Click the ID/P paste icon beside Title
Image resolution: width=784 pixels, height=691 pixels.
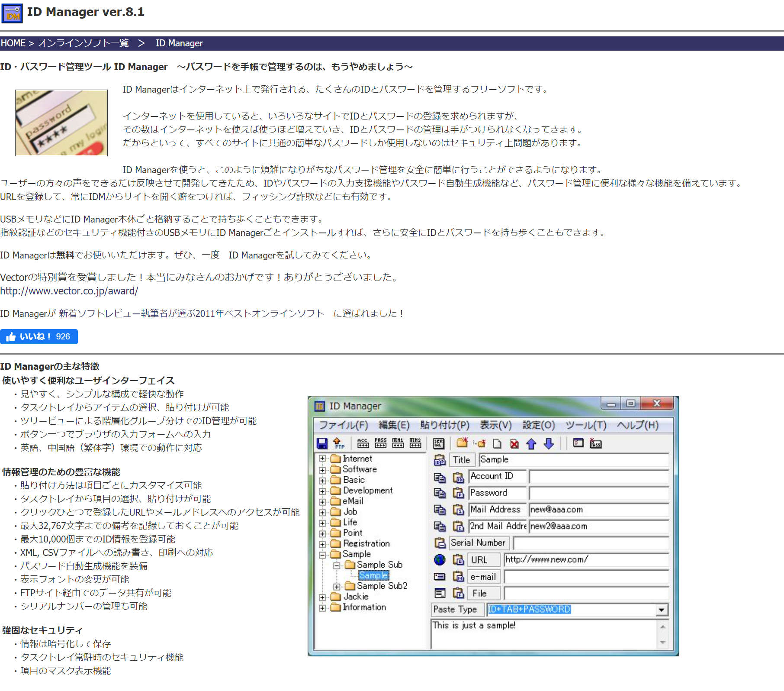pos(440,460)
